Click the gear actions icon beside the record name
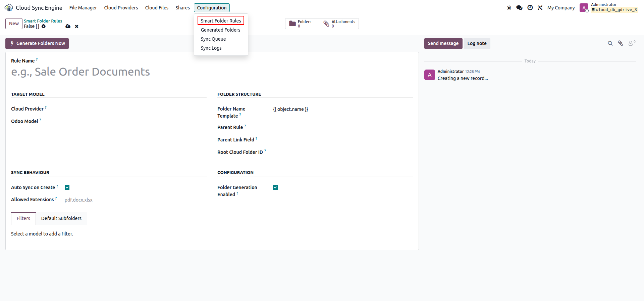This screenshot has height=301, width=644. pos(44,26)
